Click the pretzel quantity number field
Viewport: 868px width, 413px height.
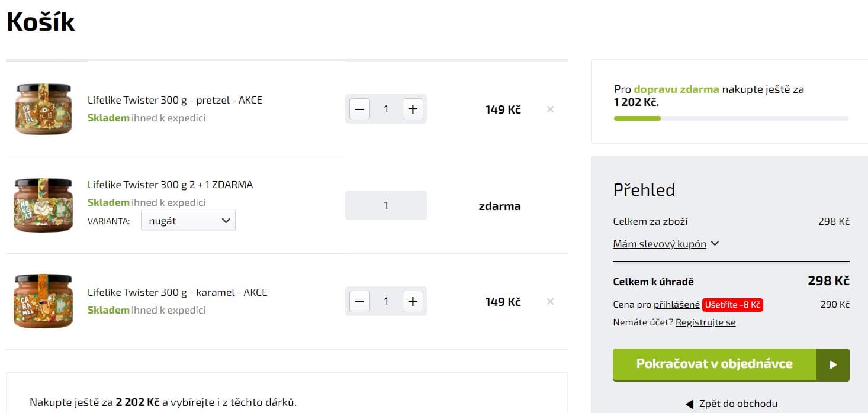[386, 109]
